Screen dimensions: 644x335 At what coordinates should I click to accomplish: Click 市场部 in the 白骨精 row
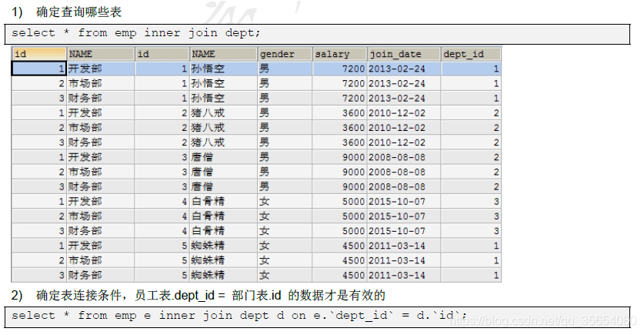point(85,216)
